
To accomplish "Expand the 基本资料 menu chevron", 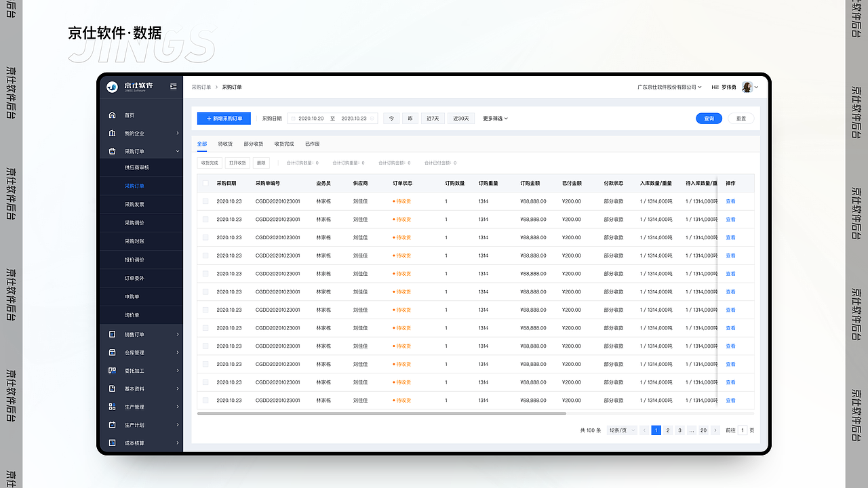I will [x=178, y=389].
